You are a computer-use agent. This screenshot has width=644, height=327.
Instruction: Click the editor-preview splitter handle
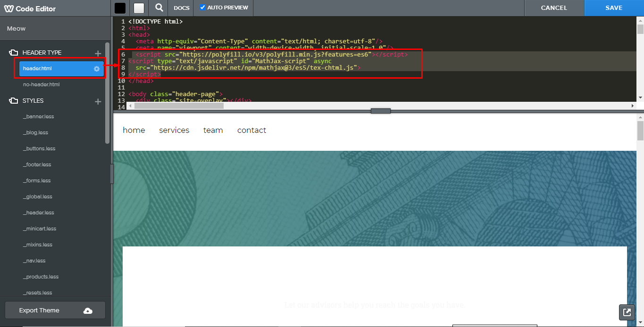[381, 111]
